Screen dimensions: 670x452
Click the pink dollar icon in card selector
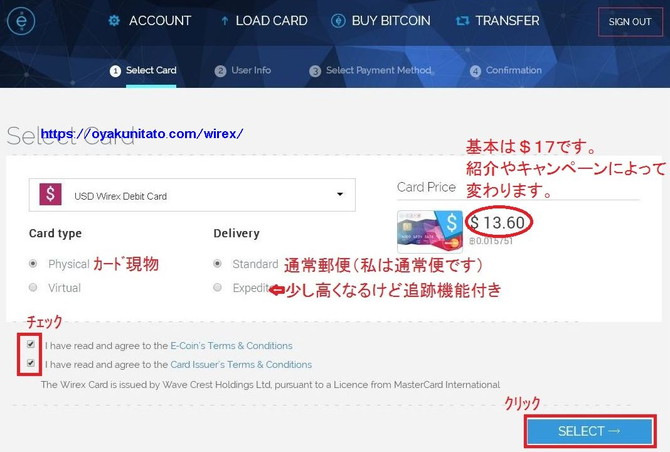pos(50,194)
